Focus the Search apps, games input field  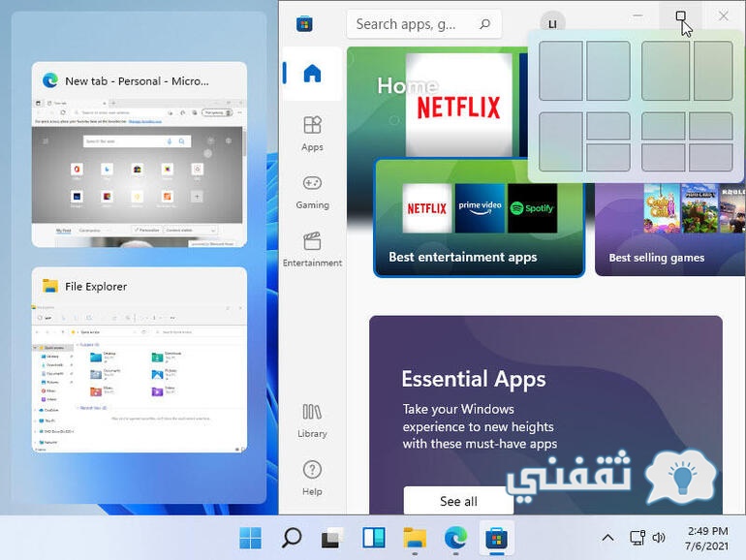(x=424, y=24)
